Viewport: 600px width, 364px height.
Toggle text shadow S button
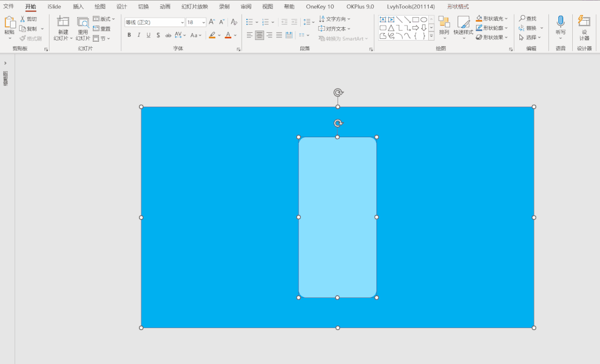158,35
